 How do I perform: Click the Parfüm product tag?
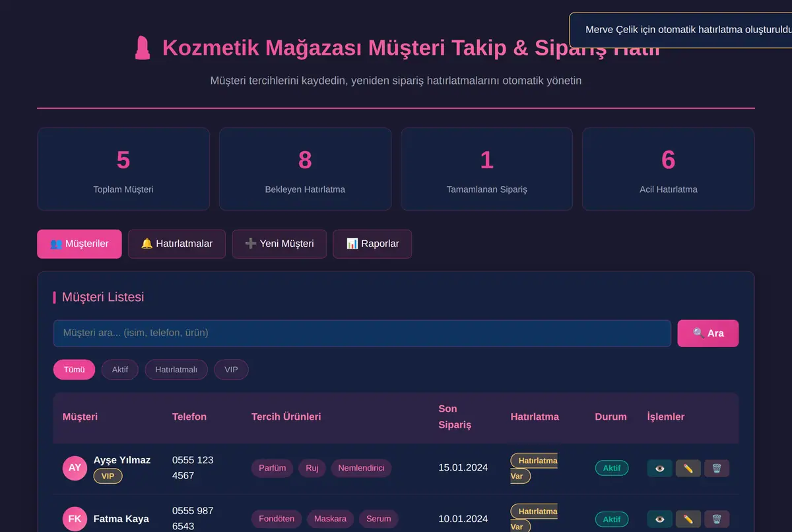click(273, 468)
